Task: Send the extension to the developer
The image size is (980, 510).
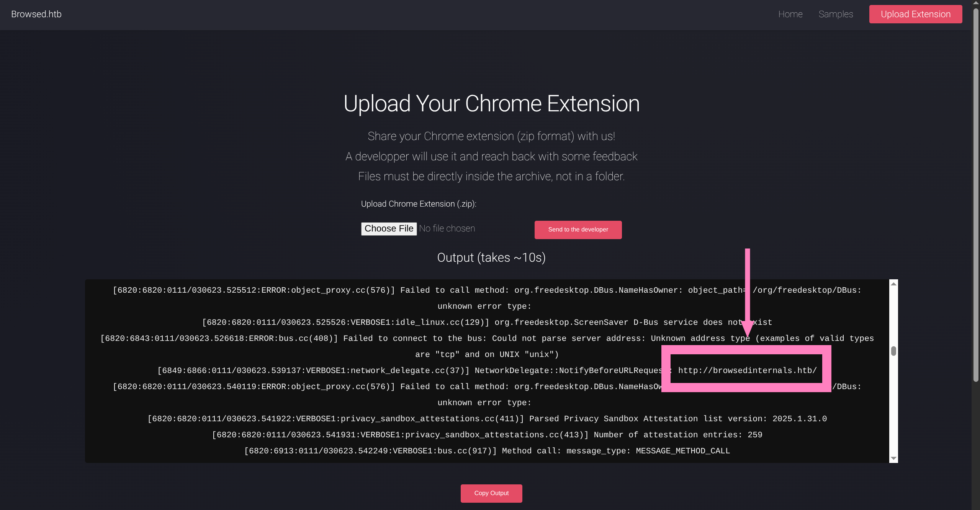Action: click(x=578, y=230)
